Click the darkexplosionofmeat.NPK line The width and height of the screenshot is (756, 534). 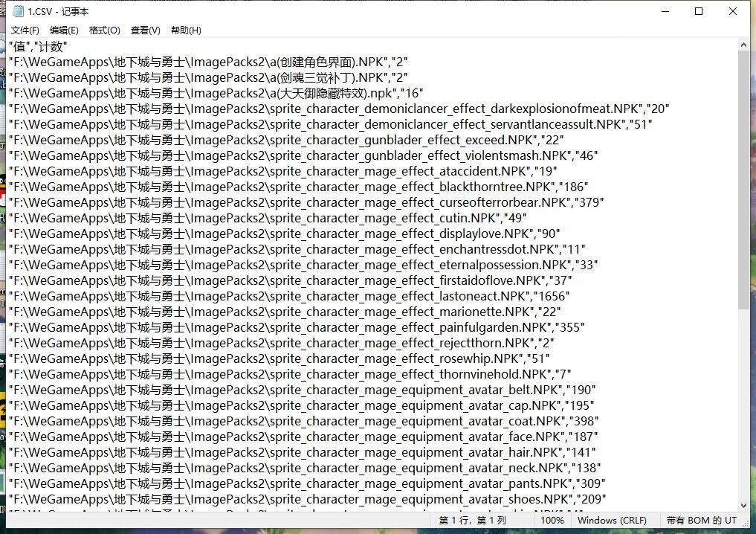click(x=339, y=109)
